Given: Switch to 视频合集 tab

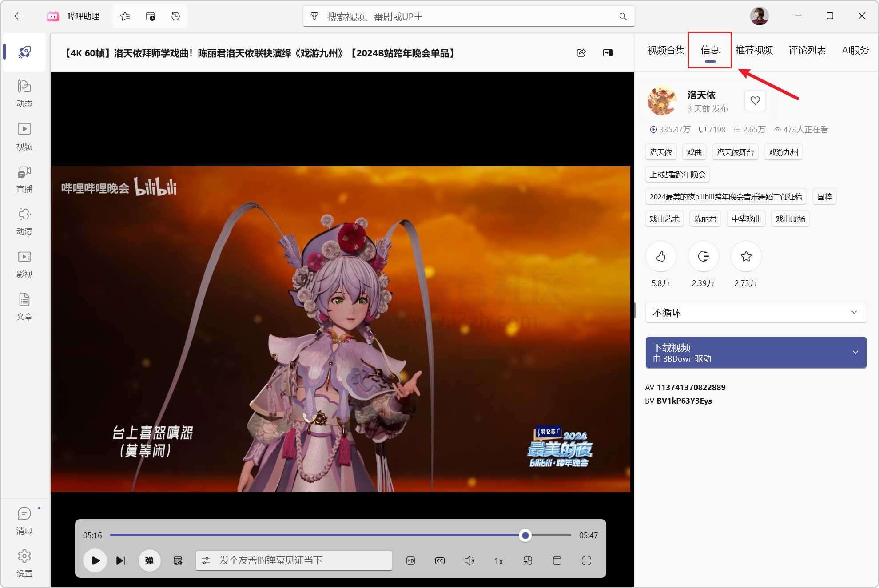Looking at the screenshot, I should pyautogui.click(x=666, y=50).
